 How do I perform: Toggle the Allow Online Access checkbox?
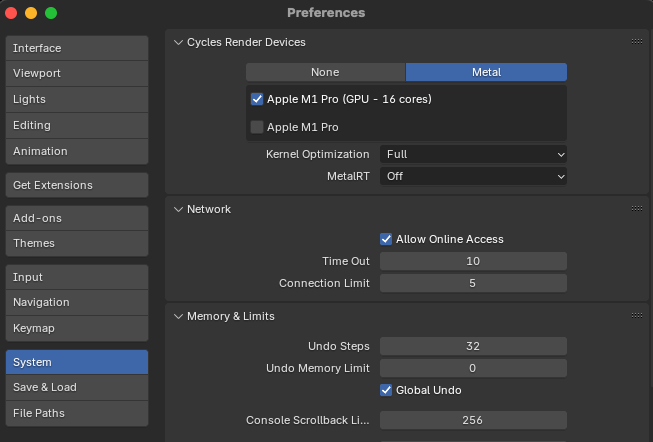[x=386, y=239]
